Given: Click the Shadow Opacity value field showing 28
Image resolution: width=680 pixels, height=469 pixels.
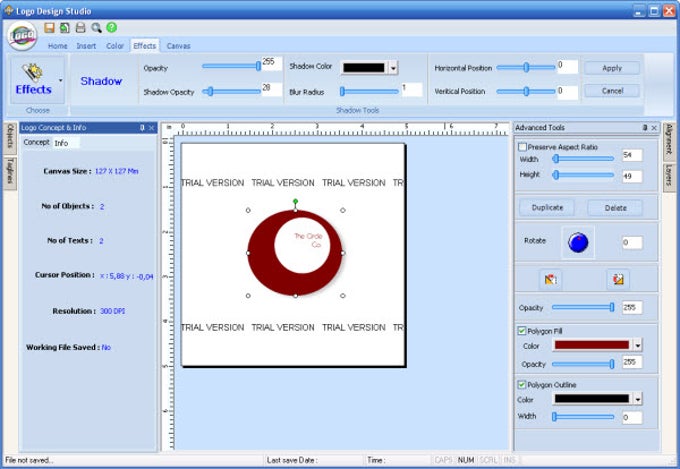Looking at the screenshot, I should pos(271,89).
